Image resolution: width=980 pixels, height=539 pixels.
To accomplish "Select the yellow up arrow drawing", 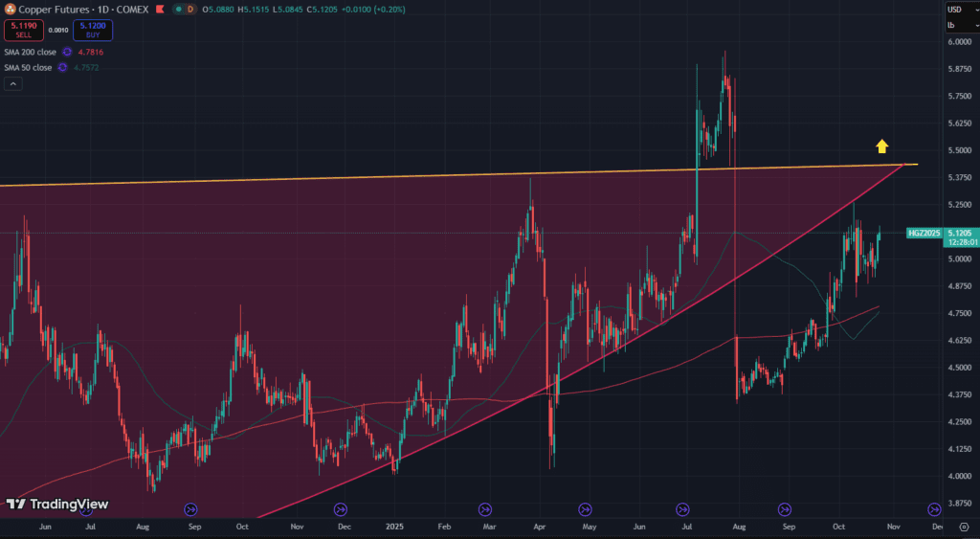I will coord(881,146).
